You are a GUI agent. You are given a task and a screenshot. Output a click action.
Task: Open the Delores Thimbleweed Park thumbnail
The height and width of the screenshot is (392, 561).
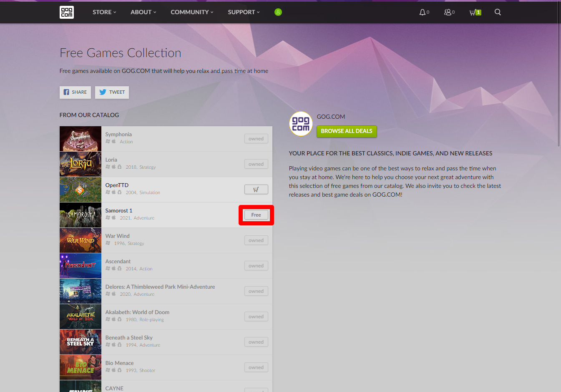click(x=81, y=291)
